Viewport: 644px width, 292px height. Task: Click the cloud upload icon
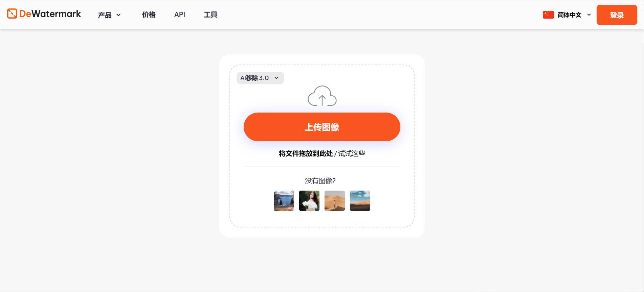[322, 96]
